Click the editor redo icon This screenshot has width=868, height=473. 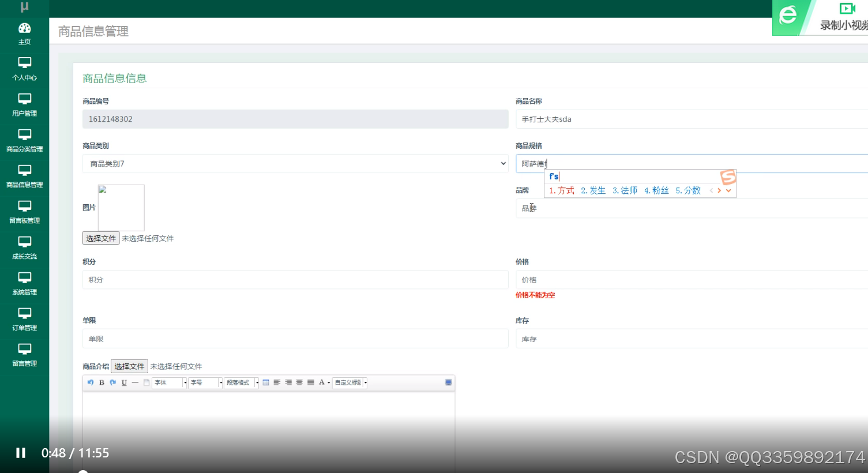[x=113, y=382]
